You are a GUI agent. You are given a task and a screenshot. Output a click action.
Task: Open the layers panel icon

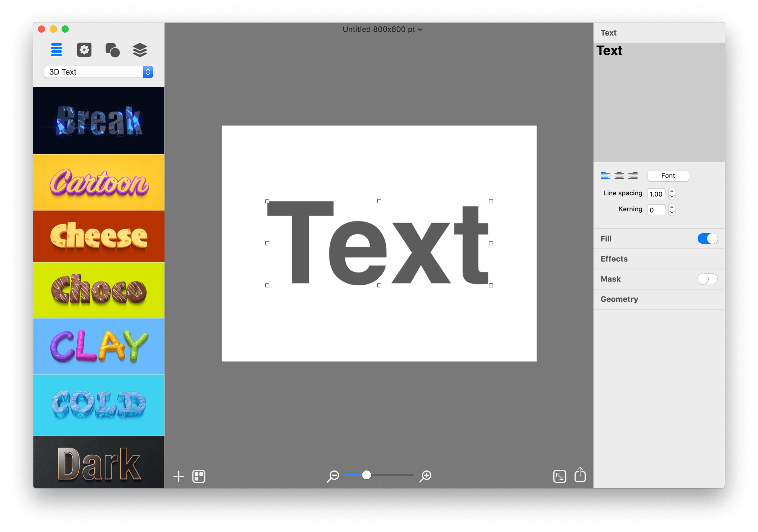coord(140,50)
